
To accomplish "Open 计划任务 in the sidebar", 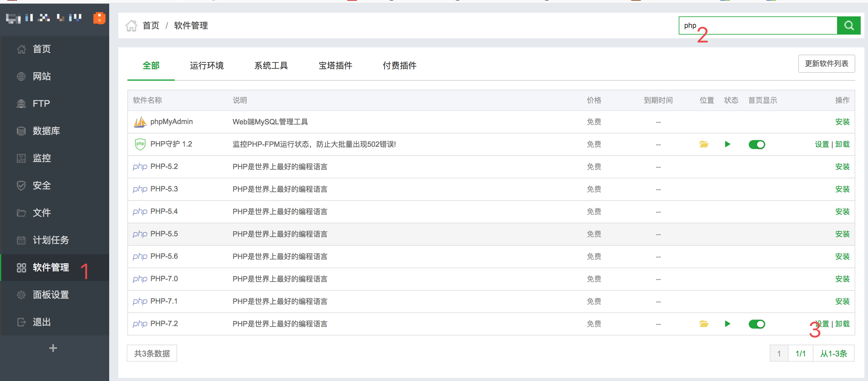I will pyautogui.click(x=51, y=240).
